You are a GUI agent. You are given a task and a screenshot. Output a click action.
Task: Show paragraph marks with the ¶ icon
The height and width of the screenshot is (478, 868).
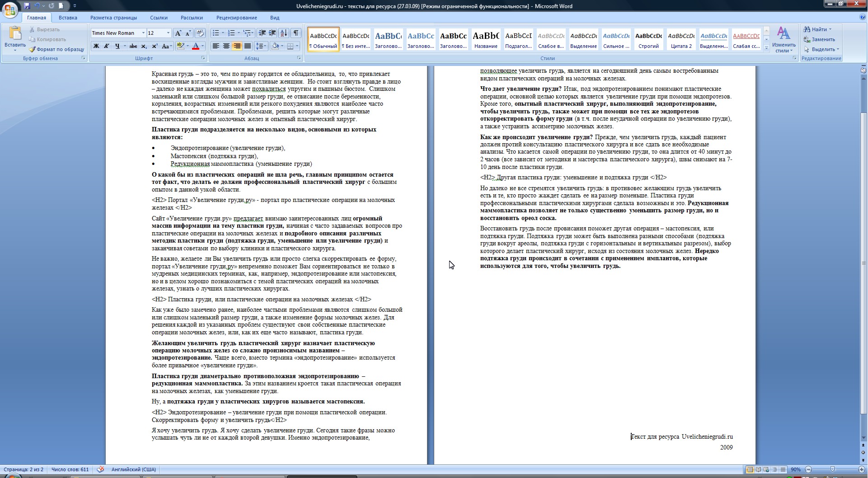[296, 33]
